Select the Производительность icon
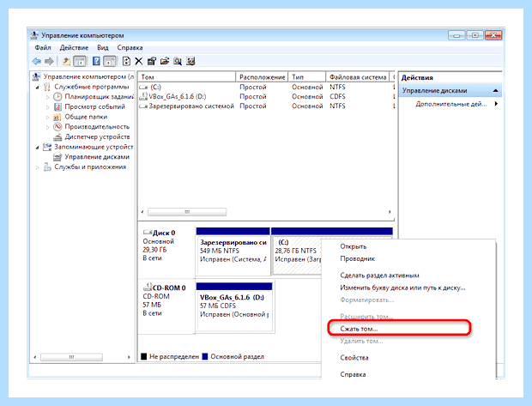The image size is (532, 406). pyautogui.click(x=57, y=127)
